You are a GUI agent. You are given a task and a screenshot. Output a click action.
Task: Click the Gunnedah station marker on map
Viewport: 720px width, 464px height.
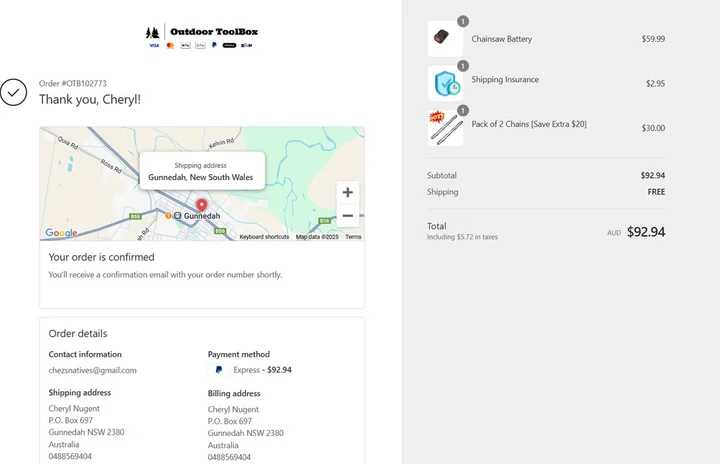tap(177, 216)
